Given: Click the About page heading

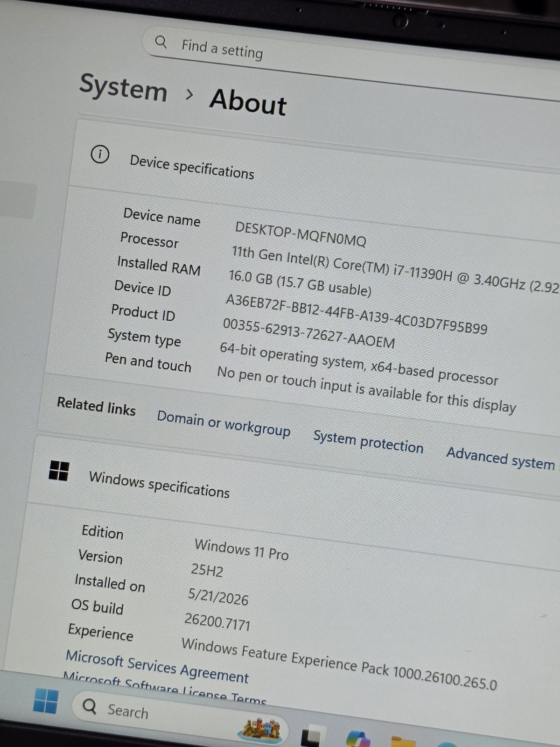Looking at the screenshot, I should 248,101.
